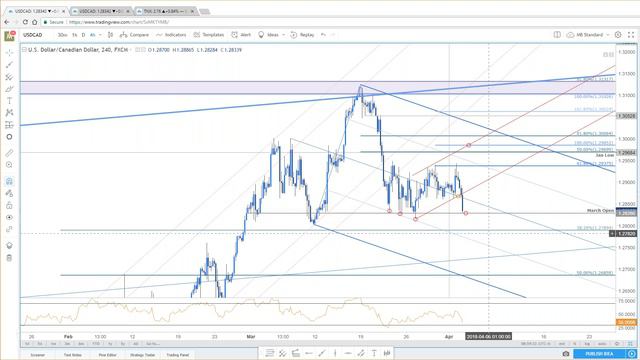Open the pattern drawing tools

9,113
